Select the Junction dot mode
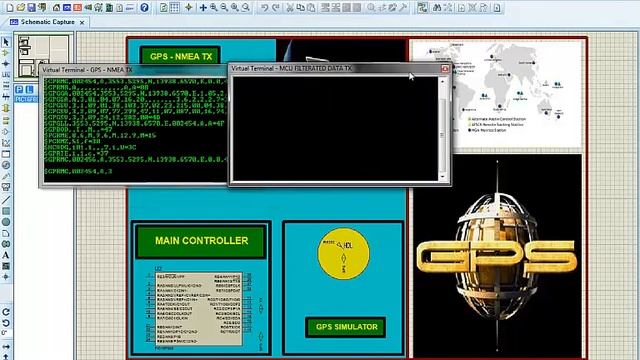 (x=6, y=64)
